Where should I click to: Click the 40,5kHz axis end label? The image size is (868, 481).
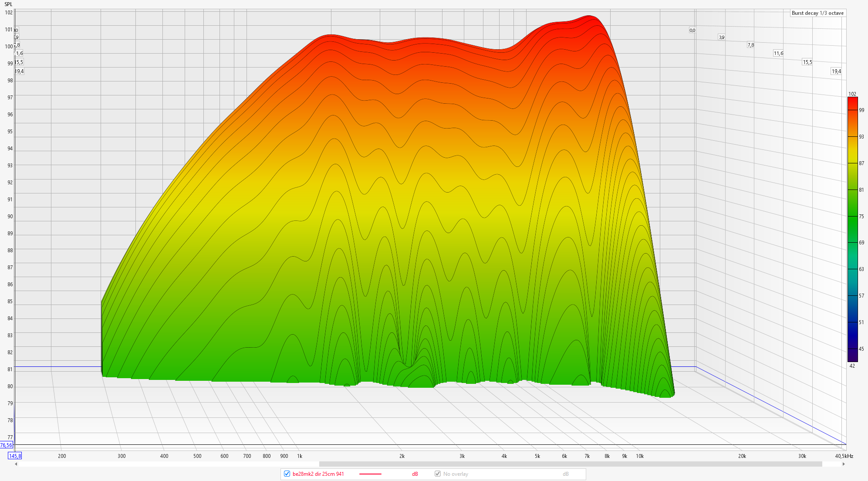coord(844,456)
